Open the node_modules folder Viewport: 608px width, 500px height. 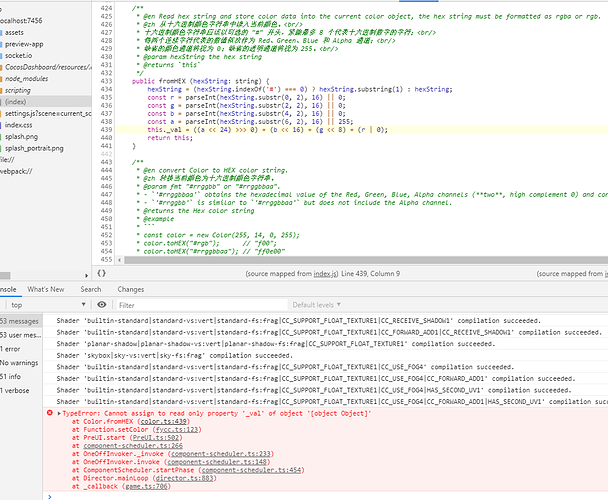coord(26,79)
